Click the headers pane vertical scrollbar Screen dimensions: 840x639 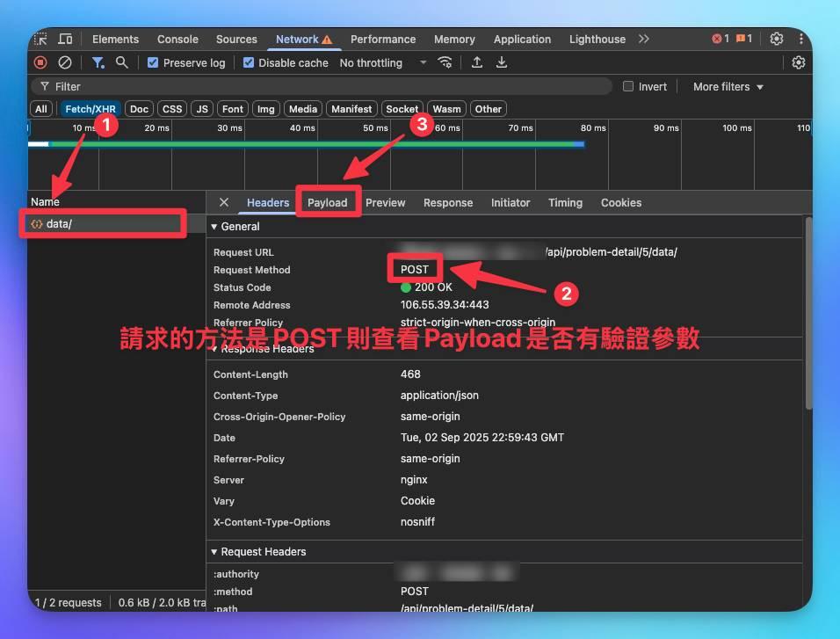point(809,314)
